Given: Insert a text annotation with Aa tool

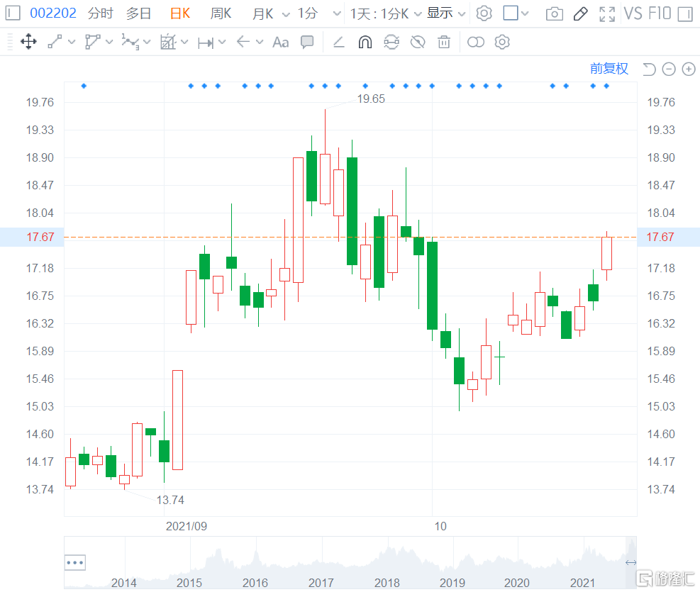Looking at the screenshot, I should click(281, 43).
